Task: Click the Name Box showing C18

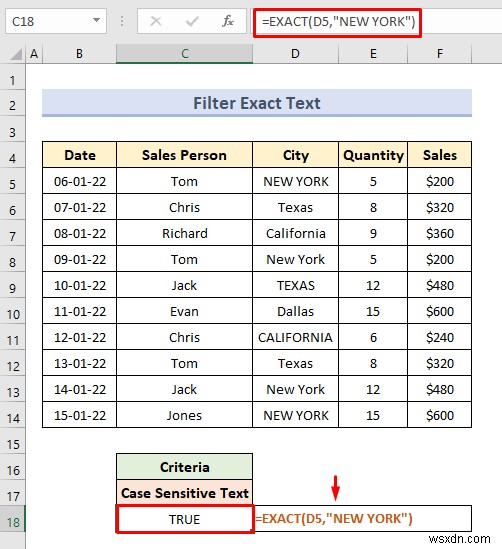Action: tap(56, 21)
